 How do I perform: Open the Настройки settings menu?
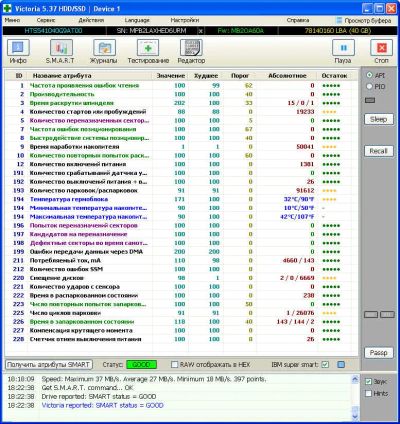[185, 20]
